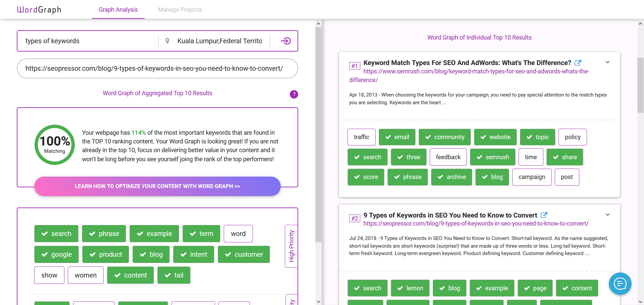Screen dimensions: 644x305
Task: Select the unchecked 'word' keyword chip
Action: [238, 234]
